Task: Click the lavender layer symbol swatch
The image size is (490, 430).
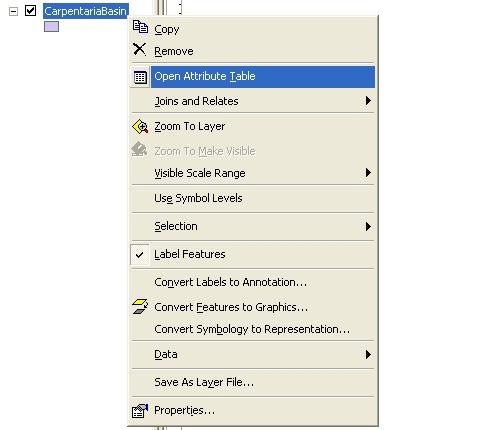Action: 51,27
